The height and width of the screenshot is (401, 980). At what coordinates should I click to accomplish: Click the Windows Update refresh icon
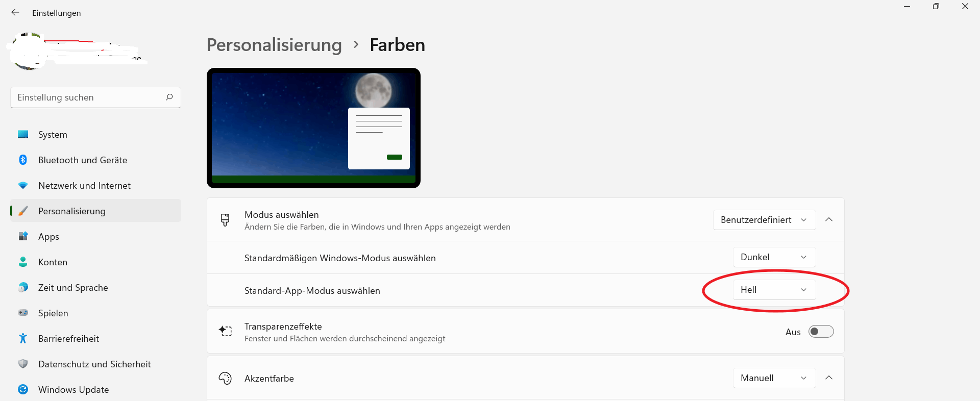(23, 389)
